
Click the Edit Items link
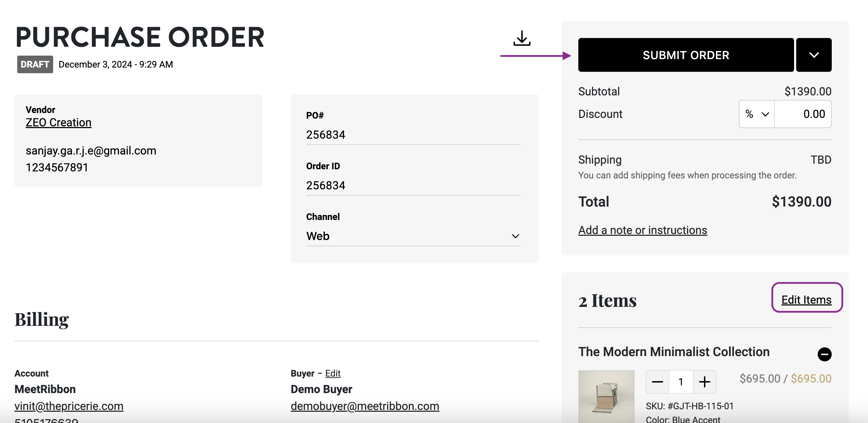tap(806, 300)
